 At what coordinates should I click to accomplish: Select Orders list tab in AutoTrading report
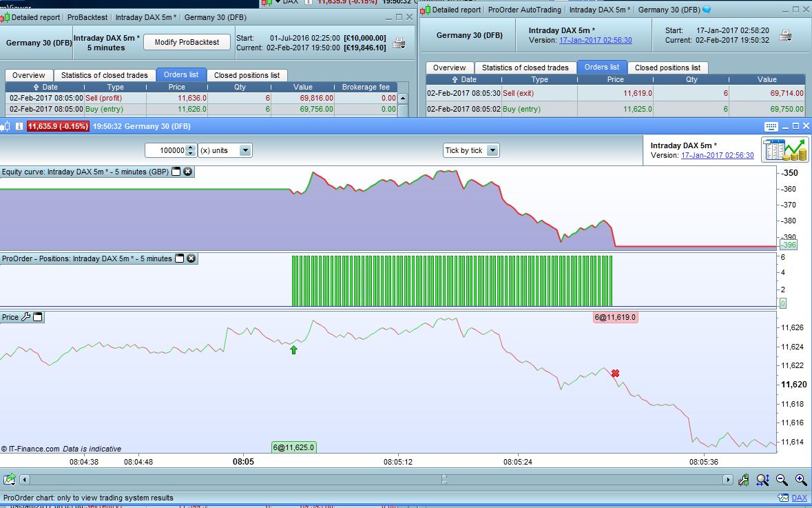point(602,67)
